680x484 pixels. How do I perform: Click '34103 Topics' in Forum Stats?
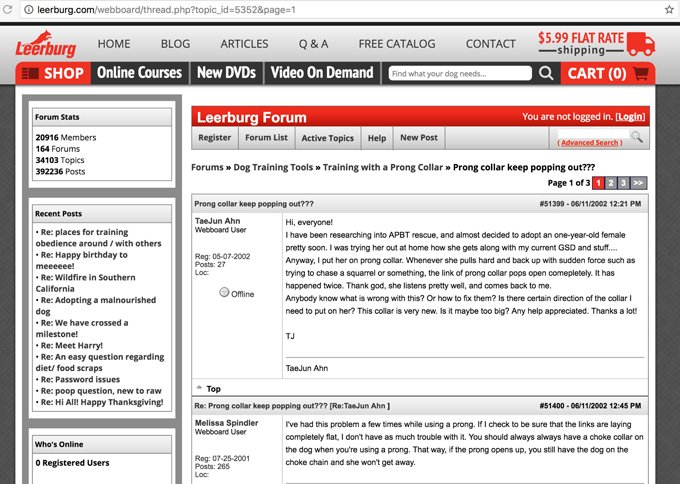click(x=60, y=160)
